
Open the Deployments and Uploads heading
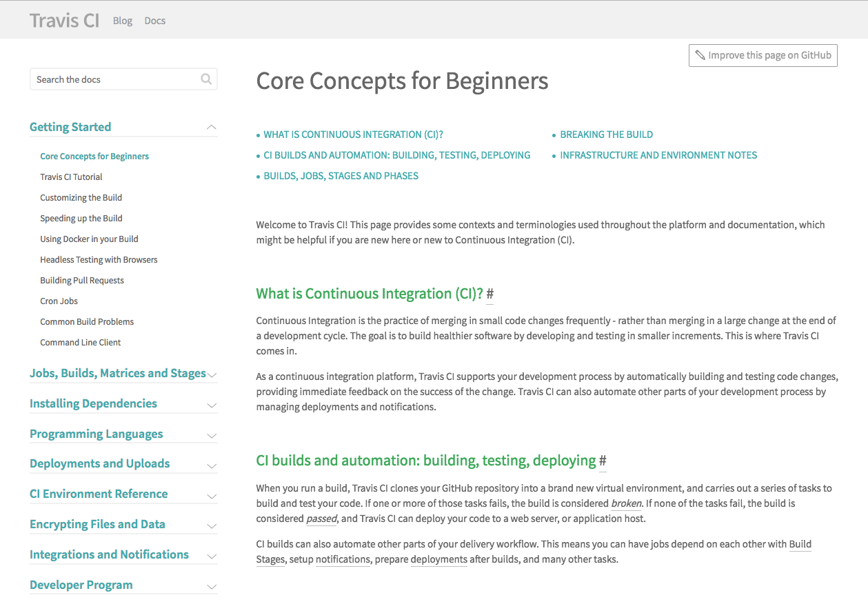(x=100, y=463)
